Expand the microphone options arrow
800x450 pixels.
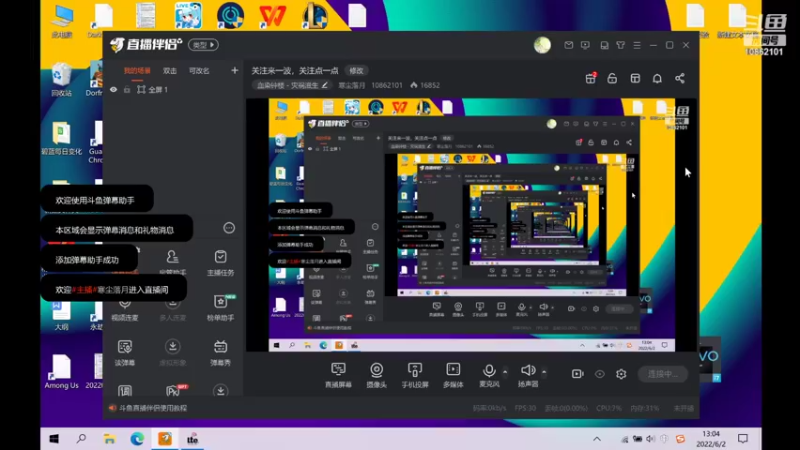click(505, 371)
